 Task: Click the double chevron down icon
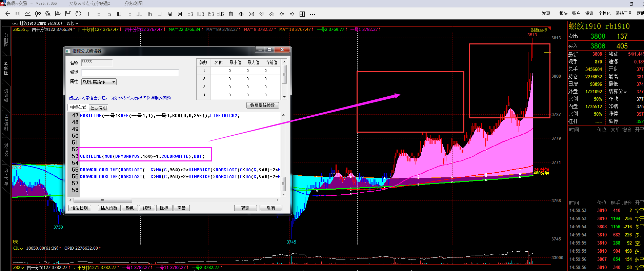click(x=262, y=14)
